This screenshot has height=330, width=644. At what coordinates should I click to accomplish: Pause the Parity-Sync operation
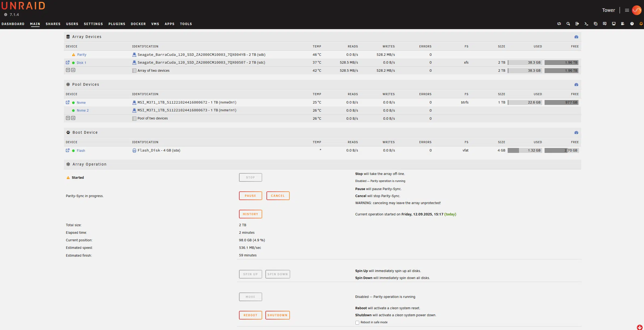[250, 196]
